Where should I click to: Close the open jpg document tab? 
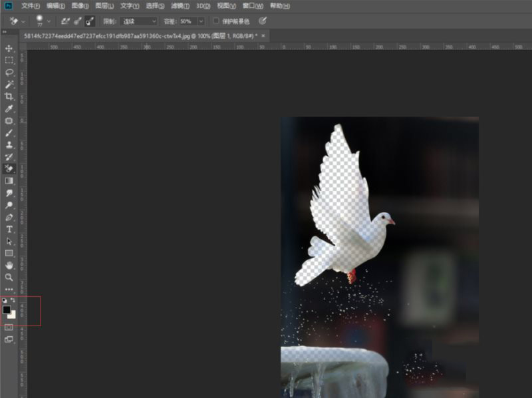(x=263, y=35)
